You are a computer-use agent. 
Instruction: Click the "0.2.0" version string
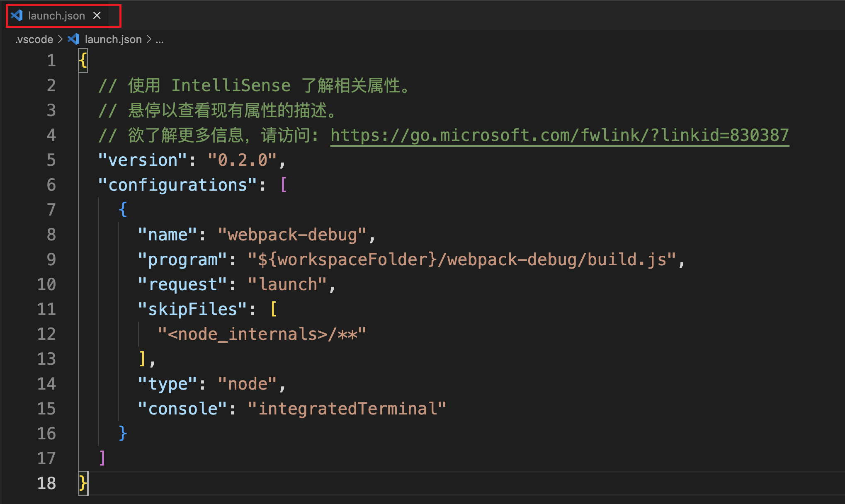(x=242, y=160)
